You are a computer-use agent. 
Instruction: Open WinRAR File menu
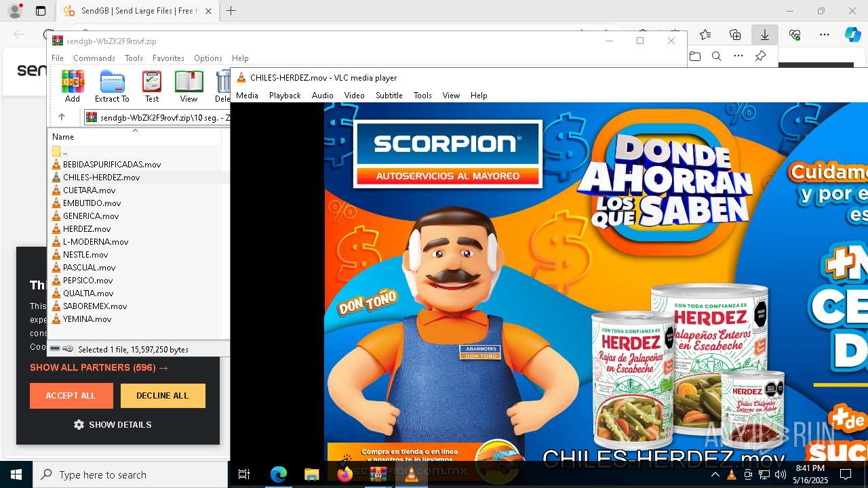(58, 58)
